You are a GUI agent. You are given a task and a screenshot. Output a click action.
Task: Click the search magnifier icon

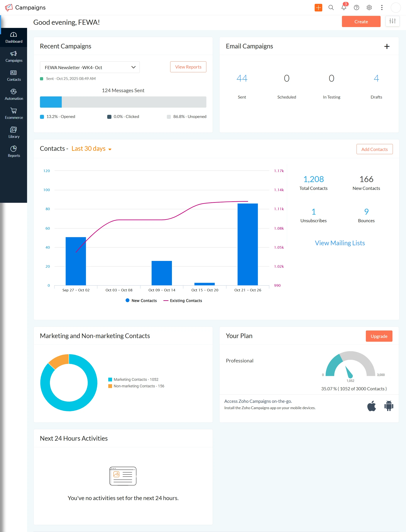point(331,7)
